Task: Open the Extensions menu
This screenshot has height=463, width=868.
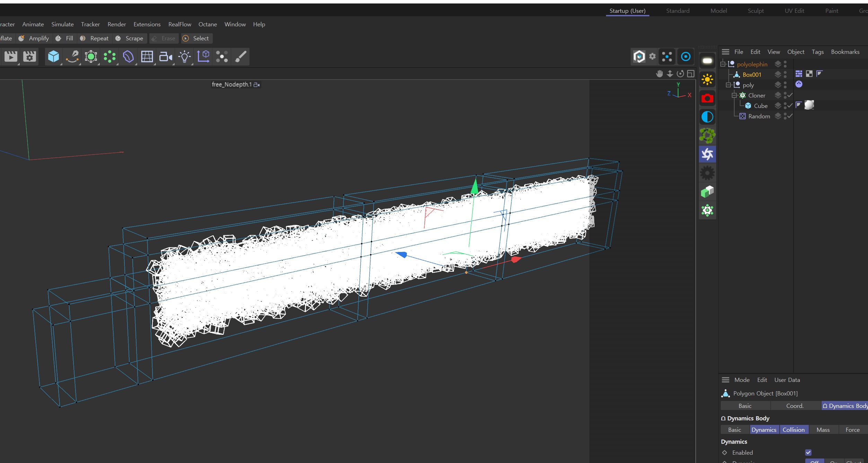Action: [147, 24]
